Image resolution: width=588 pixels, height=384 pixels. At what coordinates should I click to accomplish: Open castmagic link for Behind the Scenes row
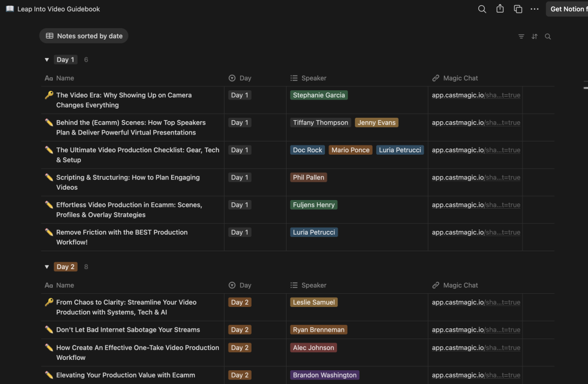[x=476, y=122]
